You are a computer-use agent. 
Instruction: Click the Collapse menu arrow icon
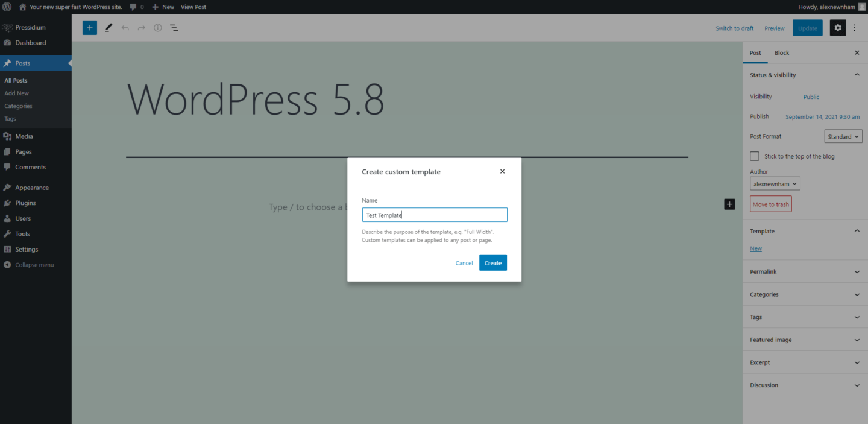[7, 265]
